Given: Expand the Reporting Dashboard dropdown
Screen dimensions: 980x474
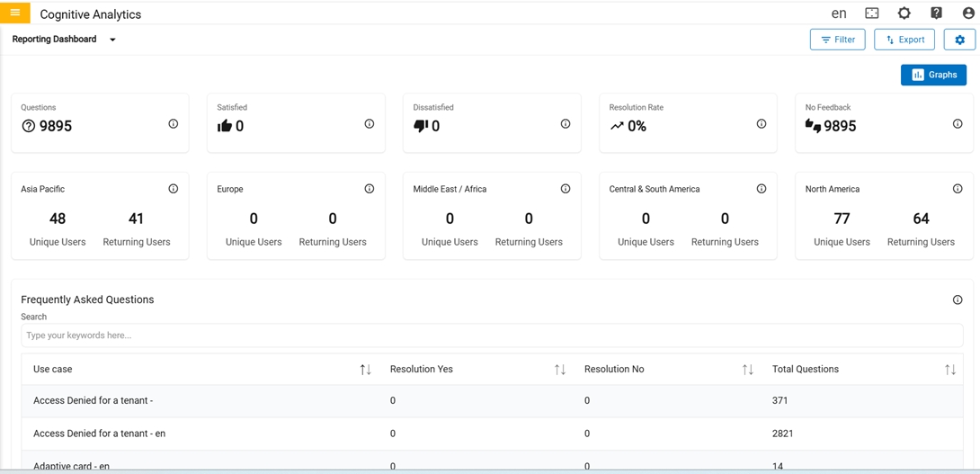Looking at the screenshot, I should (112, 40).
